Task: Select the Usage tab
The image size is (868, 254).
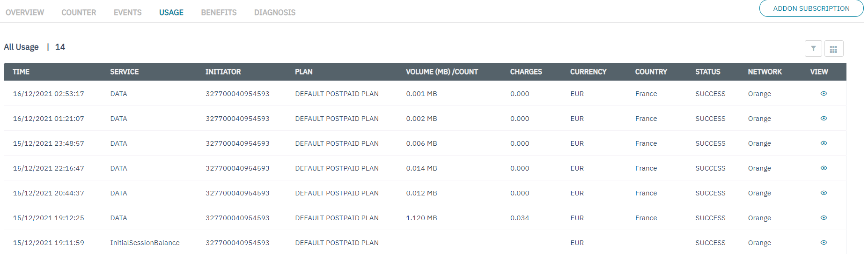Action: pos(171,13)
